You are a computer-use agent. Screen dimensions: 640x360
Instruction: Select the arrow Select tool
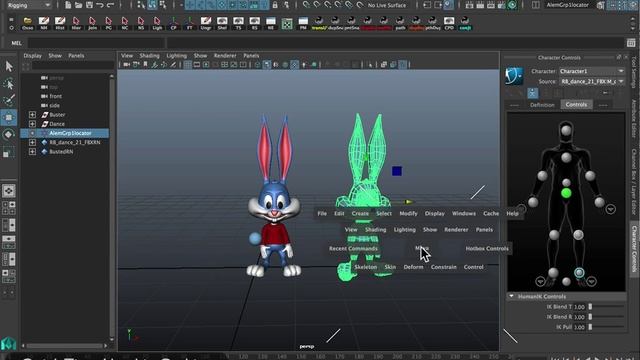pyautogui.click(x=9, y=66)
